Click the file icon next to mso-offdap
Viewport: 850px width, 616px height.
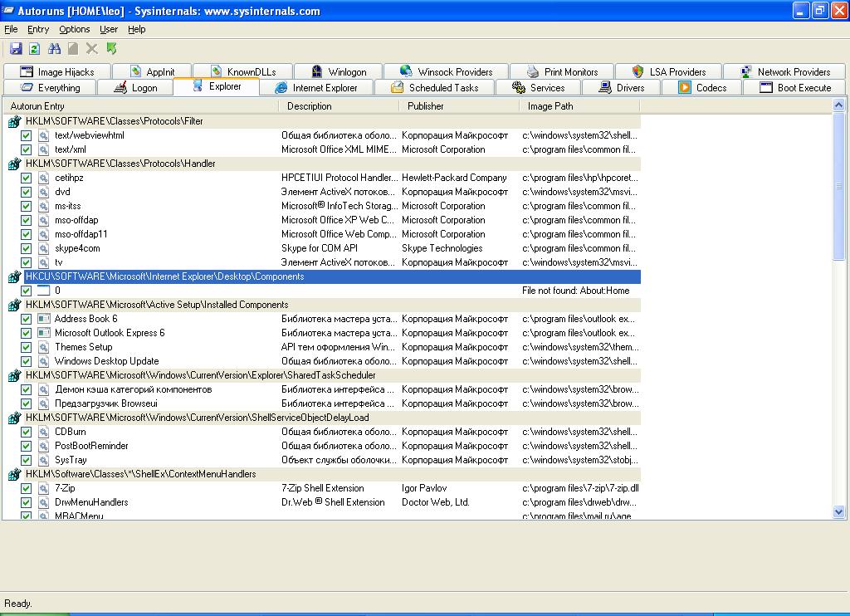44,220
